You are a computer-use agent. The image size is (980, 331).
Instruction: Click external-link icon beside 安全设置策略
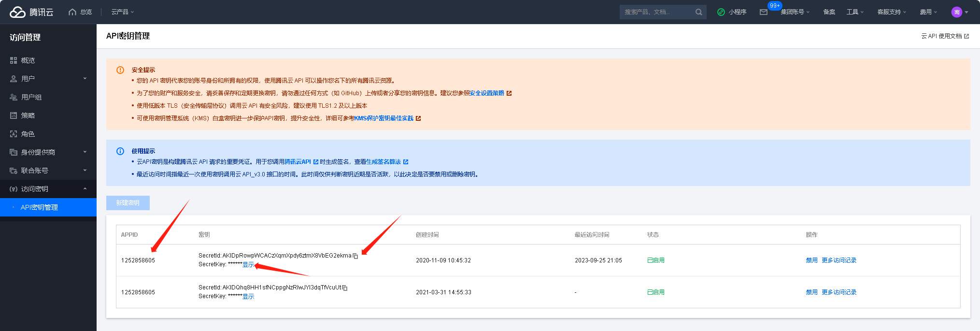[x=509, y=93]
